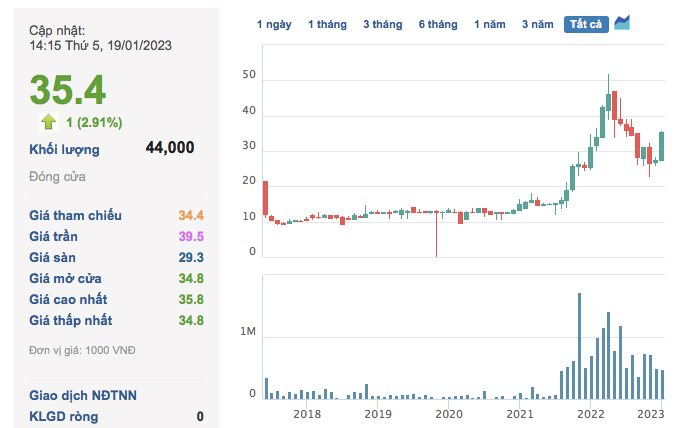
Task: Click the latest green candlestick in 2023
Action: (x=662, y=146)
